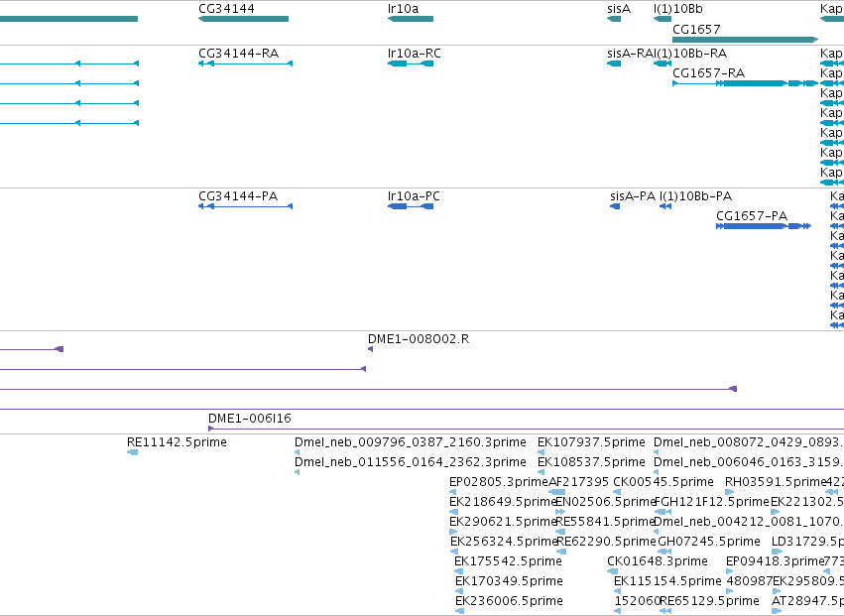Select the GH07245.5prime EST
Viewport: 844px width, 616px height.
coord(664,552)
